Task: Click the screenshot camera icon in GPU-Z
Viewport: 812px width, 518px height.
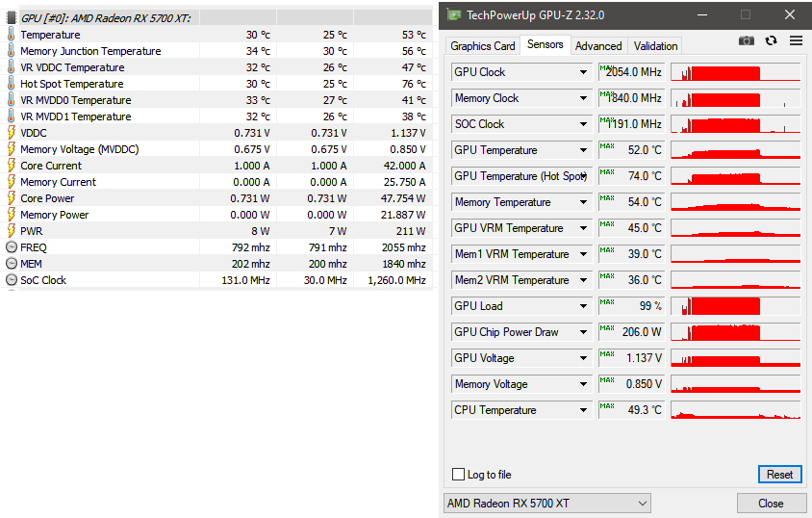Action: click(x=746, y=40)
